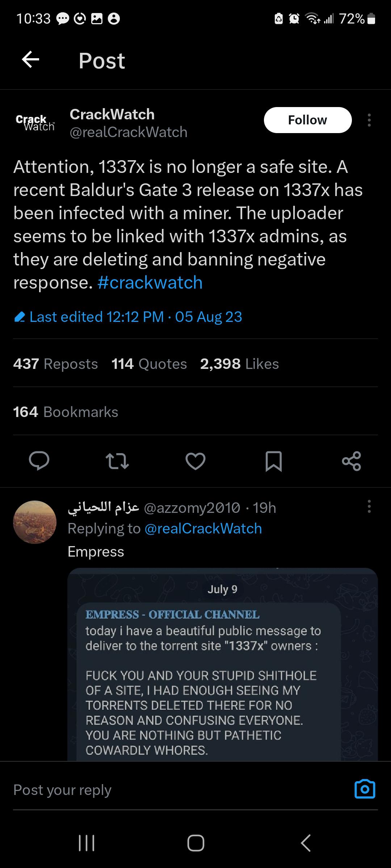Screen dimensions: 391x868
Task: Open the three-dot menu on CrackWatch post
Action: [x=369, y=120]
